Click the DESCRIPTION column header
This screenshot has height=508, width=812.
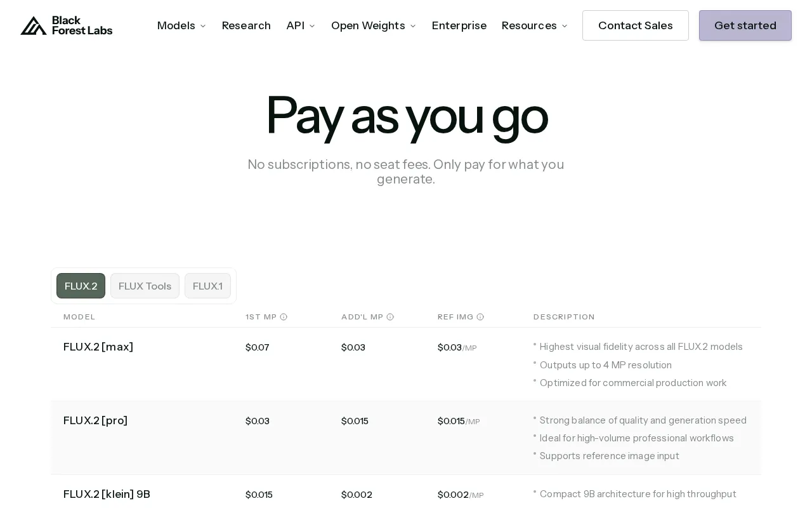564,317
